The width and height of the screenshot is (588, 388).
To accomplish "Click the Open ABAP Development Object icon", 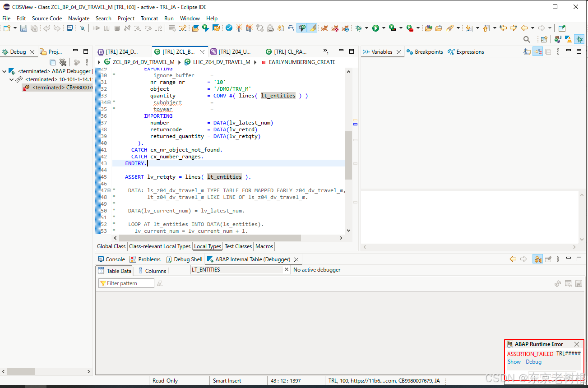I will tap(195, 28).
